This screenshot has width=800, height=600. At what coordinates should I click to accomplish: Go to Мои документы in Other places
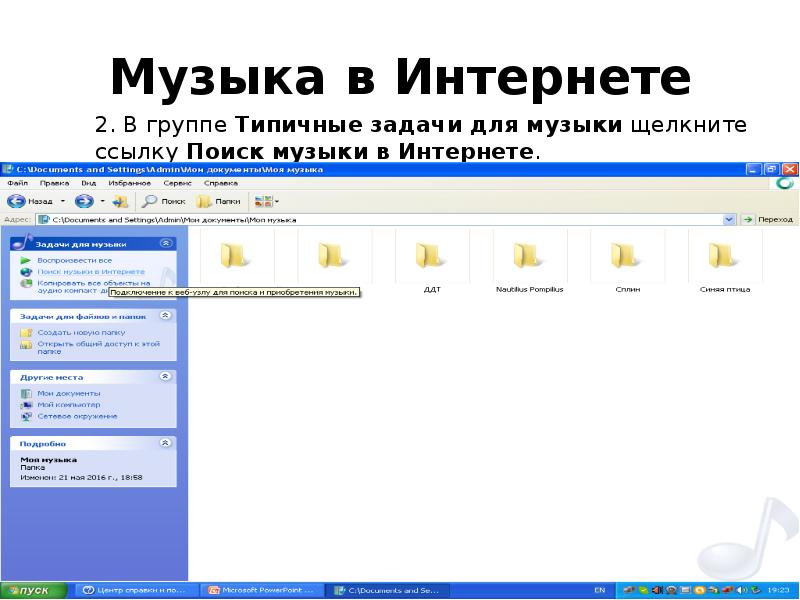[x=68, y=393]
